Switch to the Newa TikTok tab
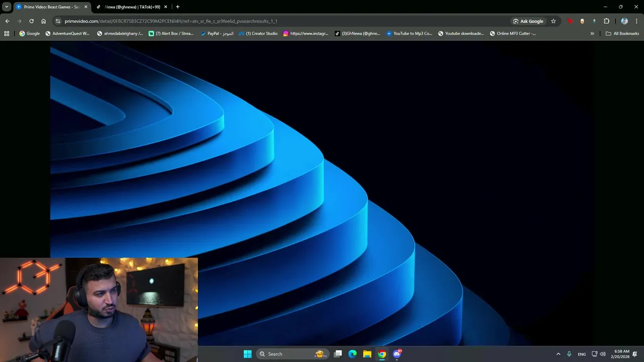The width and height of the screenshot is (644, 362). 132,7
